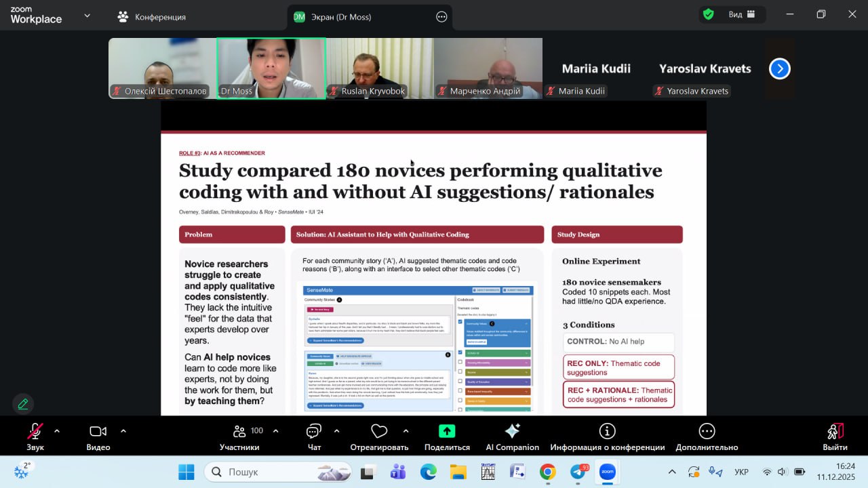This screenshot has height=488, width=868.
Task: Expand audio options arrow next to microphone
Action: coord(57,430)
